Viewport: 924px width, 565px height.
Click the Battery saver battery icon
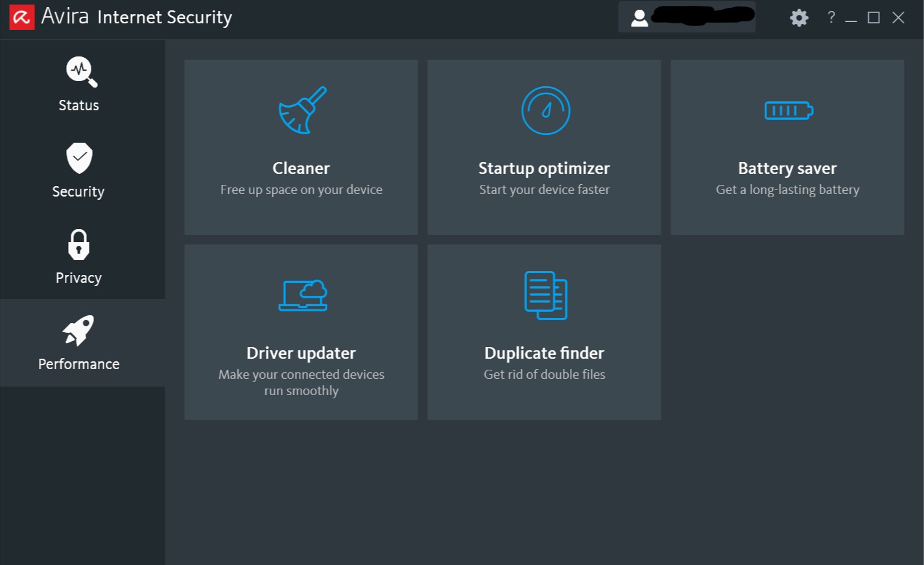(x=788, y=111)
